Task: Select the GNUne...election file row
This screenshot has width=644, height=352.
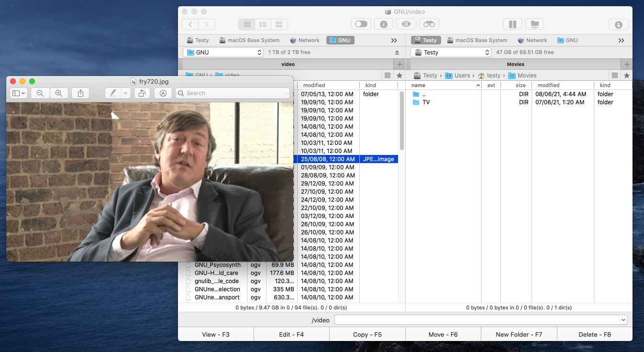Action: (289, 289)
